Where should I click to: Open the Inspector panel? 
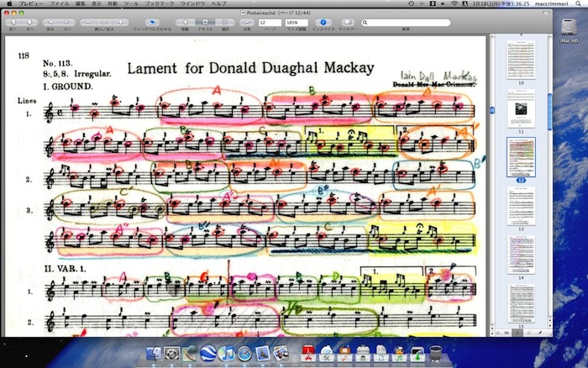tap(323, 20)
